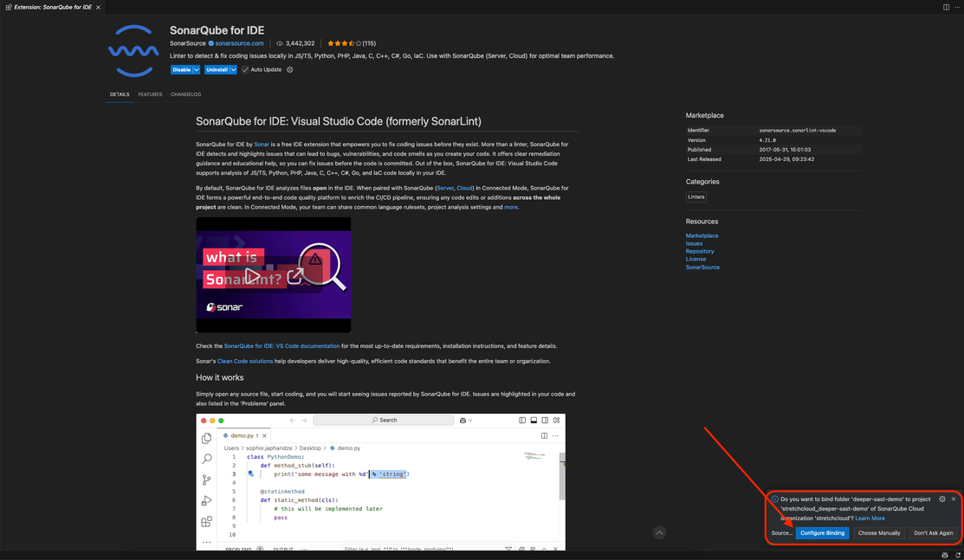Click the extension settings gear beside Auto Update
This screenshot has width=964, height=560.
click(289, 69)
